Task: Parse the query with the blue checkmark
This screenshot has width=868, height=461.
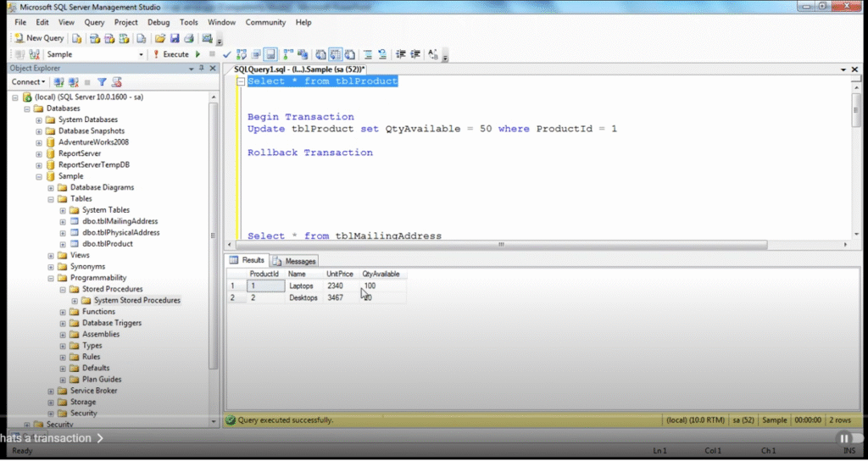Action: coord(226,54)
